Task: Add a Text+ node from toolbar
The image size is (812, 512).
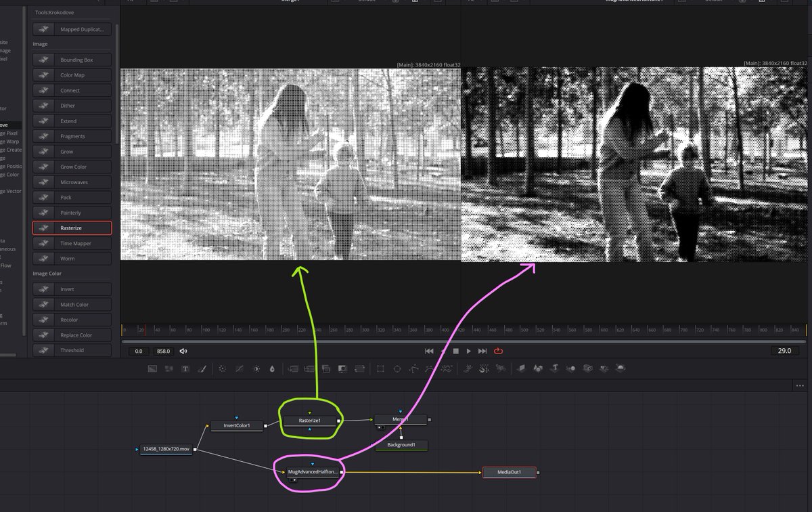Action: [185, 368]
